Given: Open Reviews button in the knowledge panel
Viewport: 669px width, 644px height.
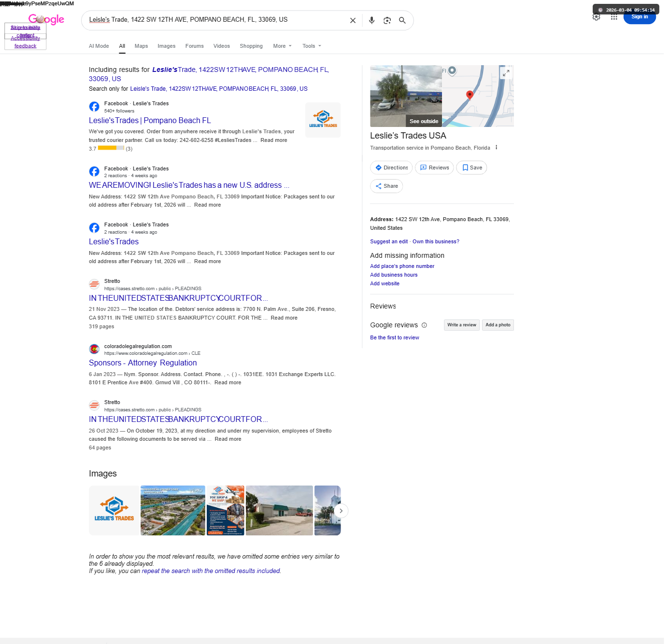Looking at the screenshot, I should [434, 168].
